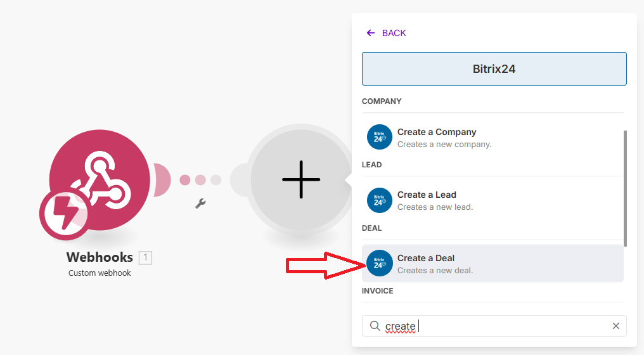
Task: Click the Webhooks module title label
Action: pyautogui.click(x=100, y=257)
